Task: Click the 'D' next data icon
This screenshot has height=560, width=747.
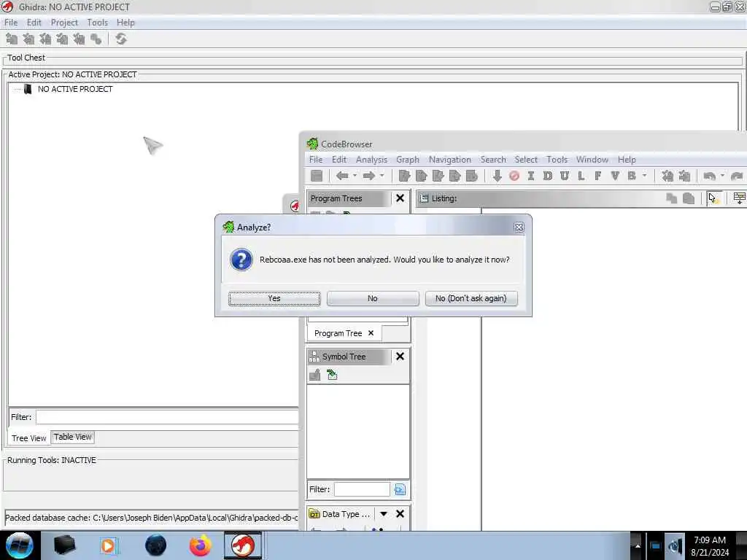Action: tap(548, 176)
